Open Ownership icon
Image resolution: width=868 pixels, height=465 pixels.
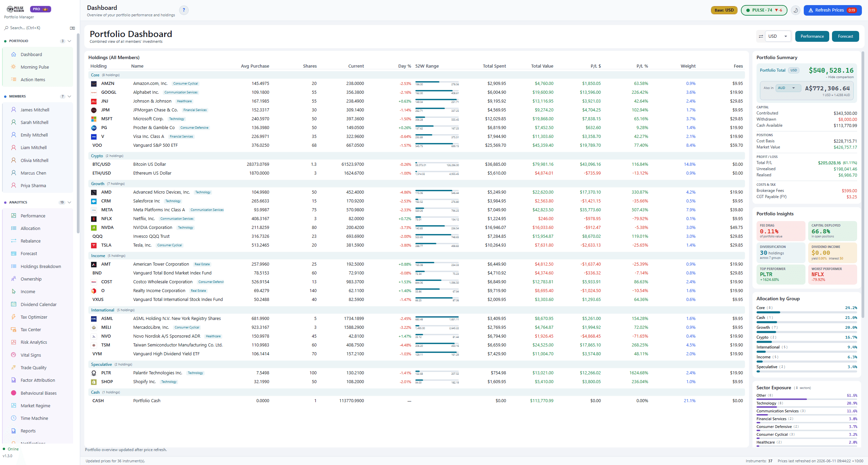(x=14, y=279)
